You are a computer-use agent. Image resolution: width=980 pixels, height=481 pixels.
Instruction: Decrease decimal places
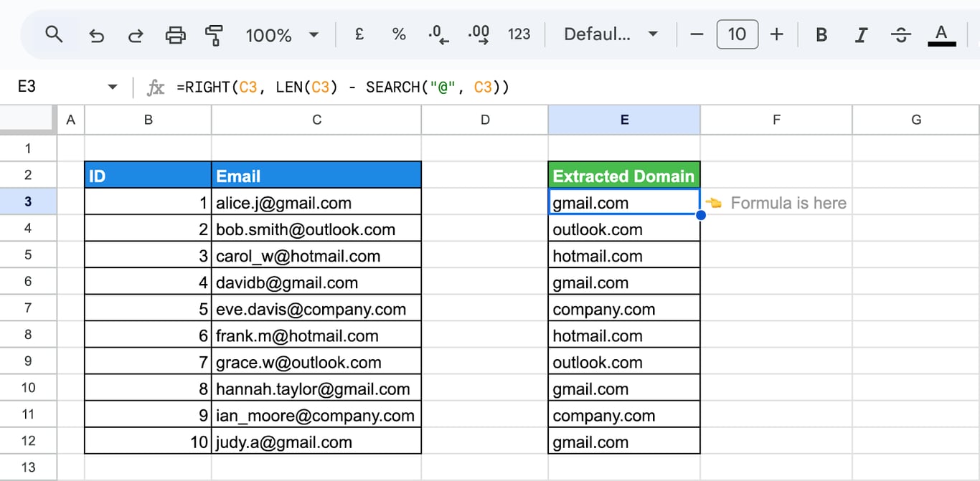(438, 34)
